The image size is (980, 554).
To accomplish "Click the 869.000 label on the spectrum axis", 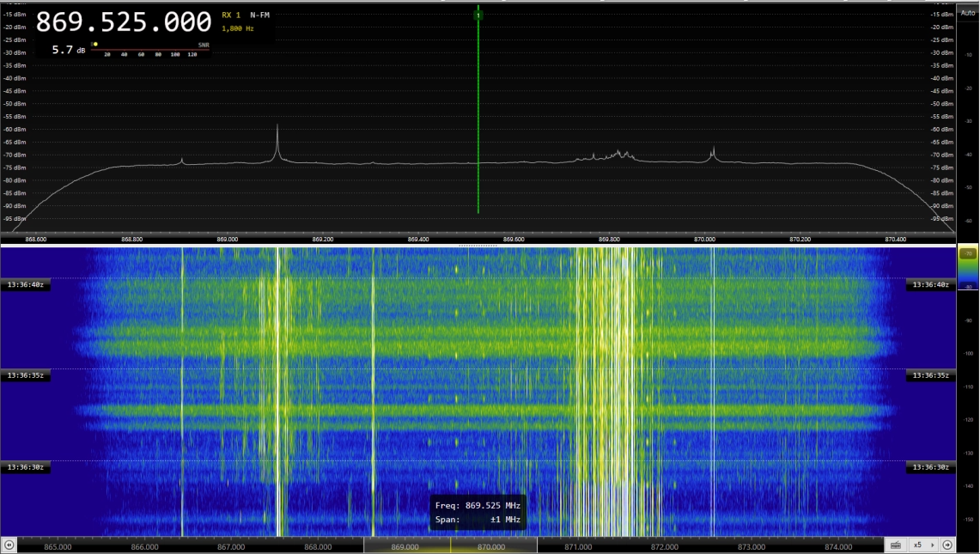I will coord(227,239).
